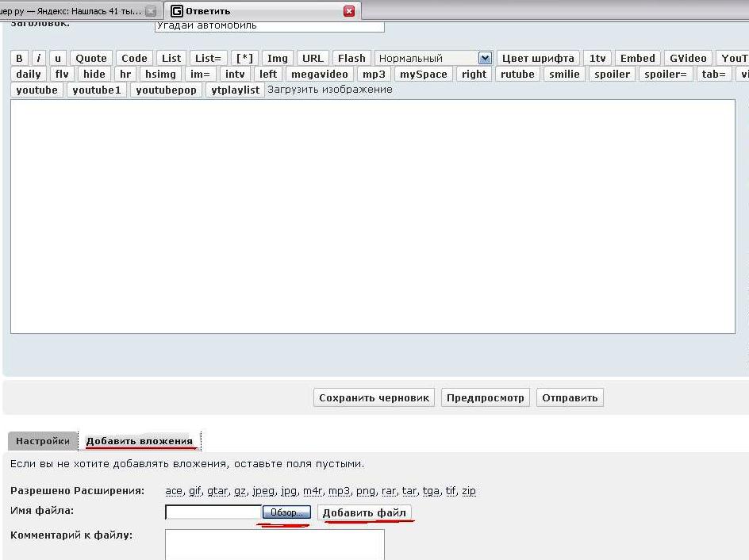749x560 pixels.
Task: Click the bold B formatting button
Action: tap(20, 58)
